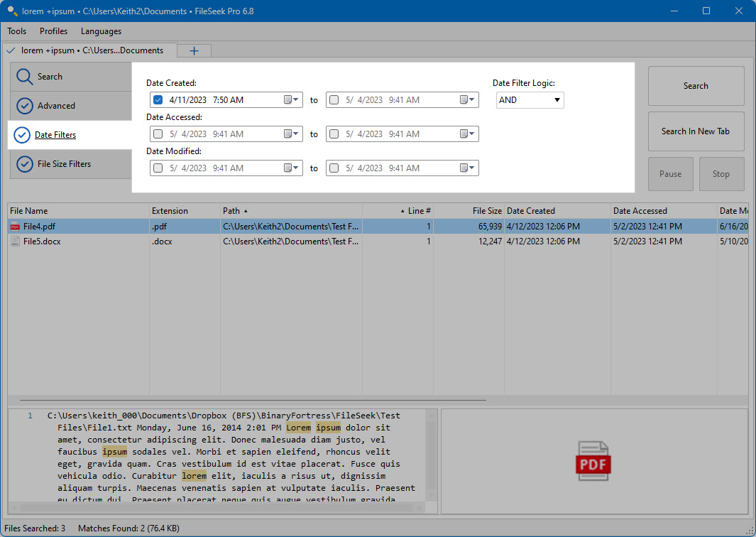The height and width of the screenshot is (537, 756).
Task: Open the Profiles menu
Action: [x=53, y=31]
